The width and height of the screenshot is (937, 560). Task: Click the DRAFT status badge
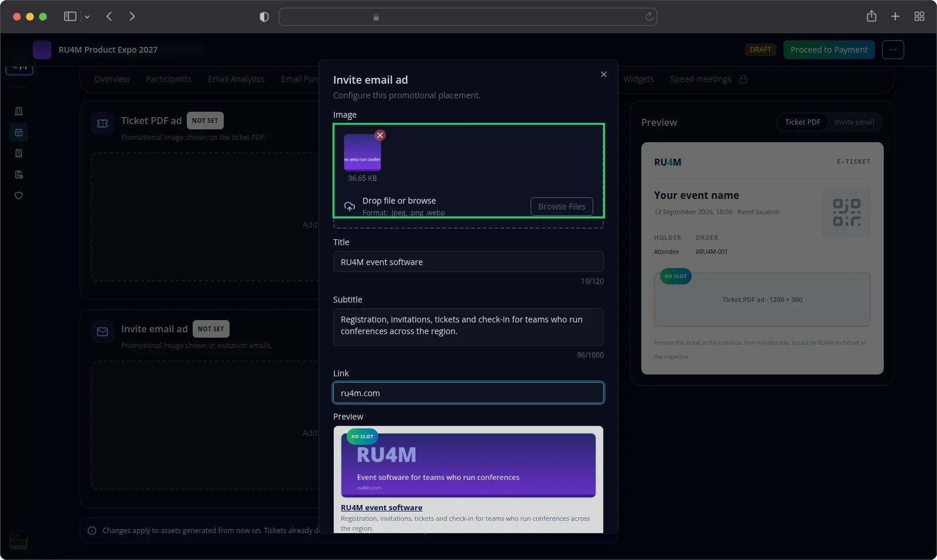point(760,50)
